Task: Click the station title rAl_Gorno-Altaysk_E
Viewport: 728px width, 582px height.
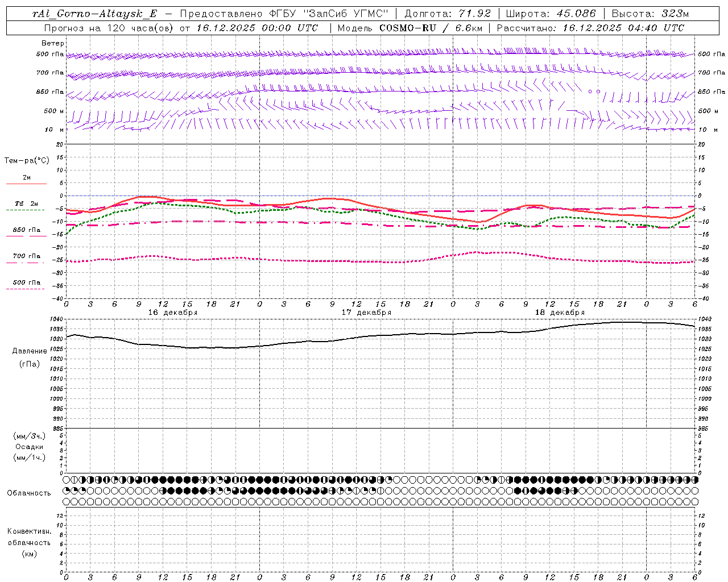Action: click(94, 14)
